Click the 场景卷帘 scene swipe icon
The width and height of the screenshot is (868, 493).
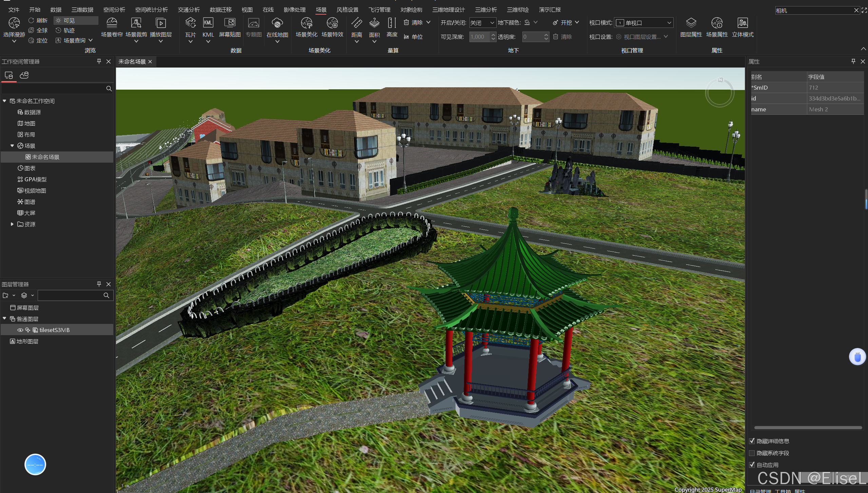112,23
